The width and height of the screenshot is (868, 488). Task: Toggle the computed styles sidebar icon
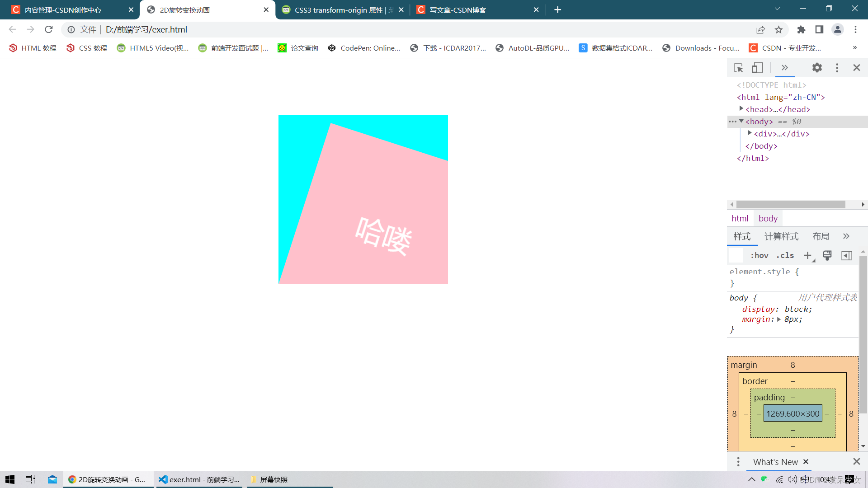coord(847,256)
